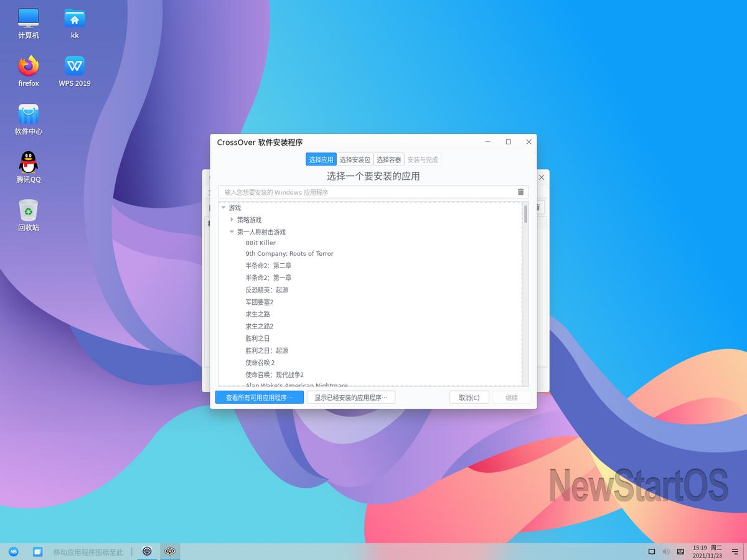Maximize the CrossOver installer window
The image size is (747, 560).
(509, 142)
